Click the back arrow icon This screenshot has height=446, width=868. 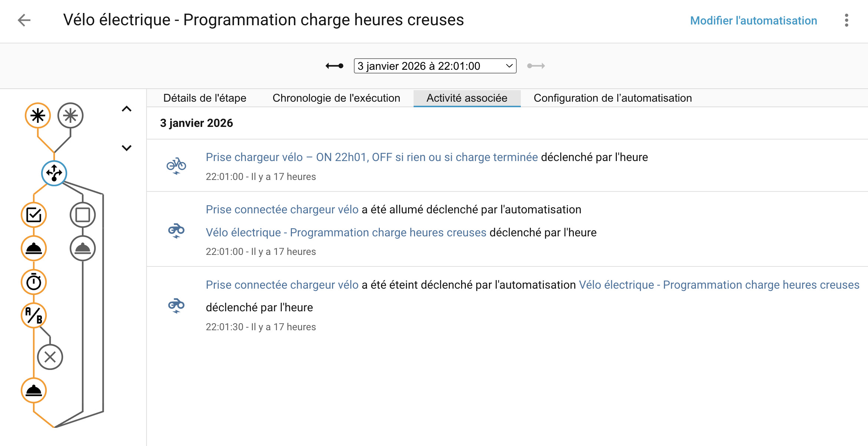[x=24, y=20]
